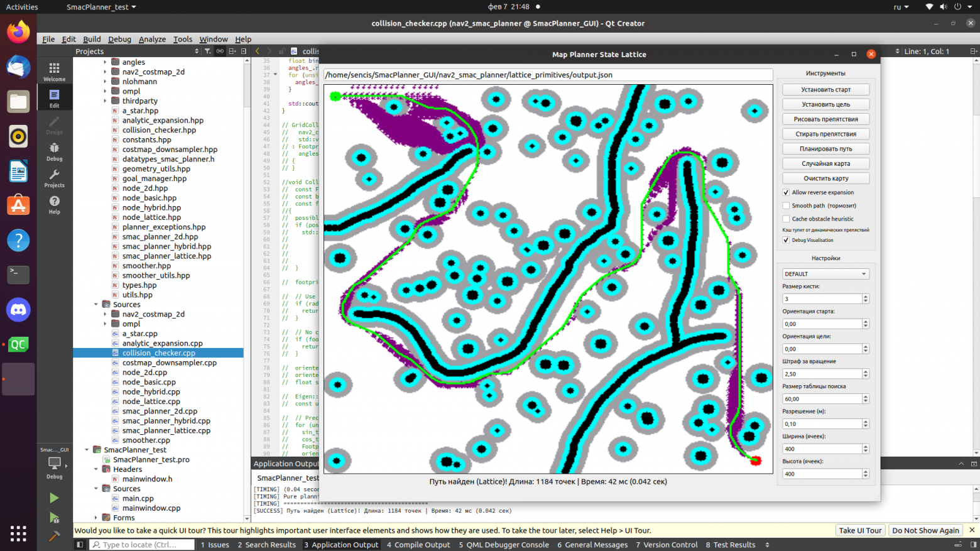The height and width of the screenshot is (551, 980).
Task: Open the Build menu
Action: (x=92, y=39)
